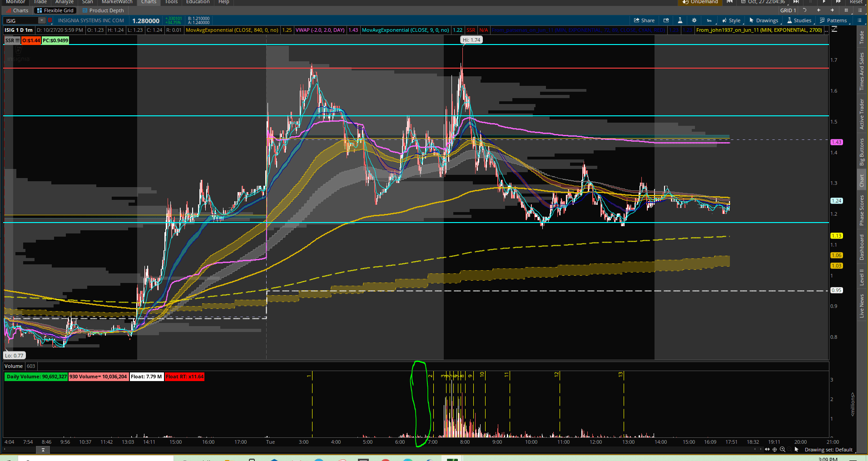Image resolution: width=868 pixels, height=461 pixels.
Task: Click the ISIG symbol input field
Action: coord(21,20)
